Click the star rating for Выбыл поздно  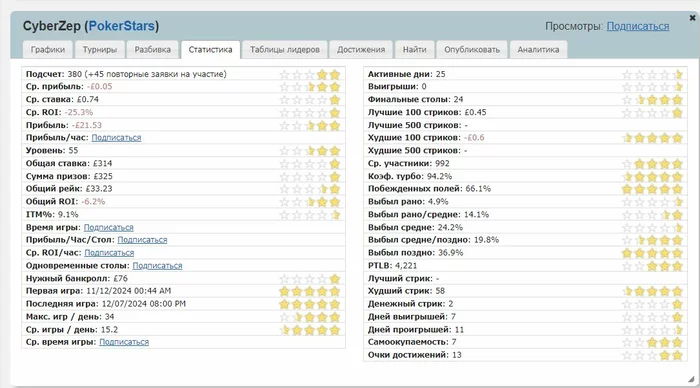[652, 254]
